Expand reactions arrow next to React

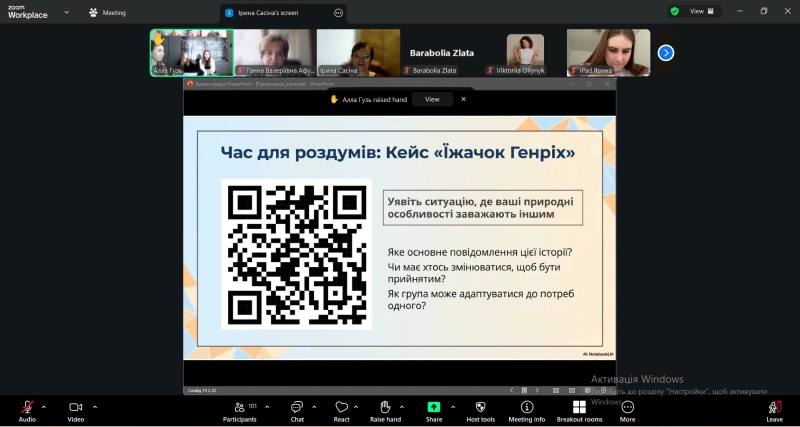(x=356, y=407)
